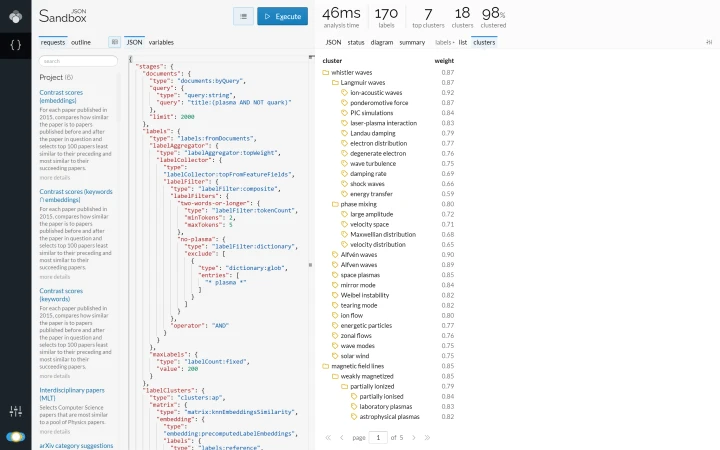This screenshot has height=450, width=720.
Task: Select the laboratory plasmas label
Action: pyautogui.click(x=386, y=406)
